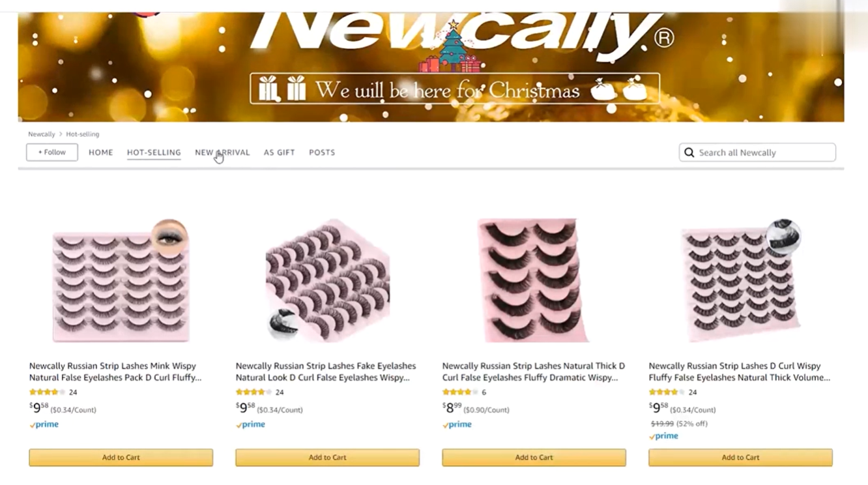Click the breadcrumb chevron after Newcally
The width and height of the screenshot is (868, 485).
[61, 134]
